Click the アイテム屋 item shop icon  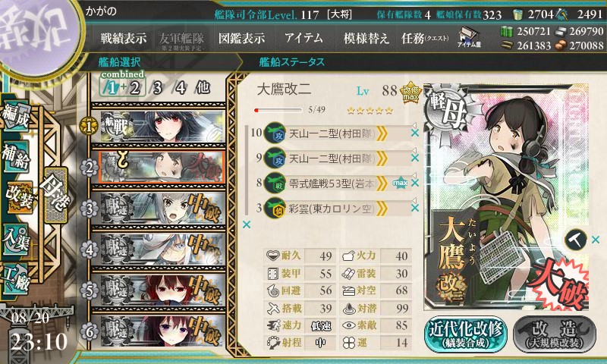(468, 38)
